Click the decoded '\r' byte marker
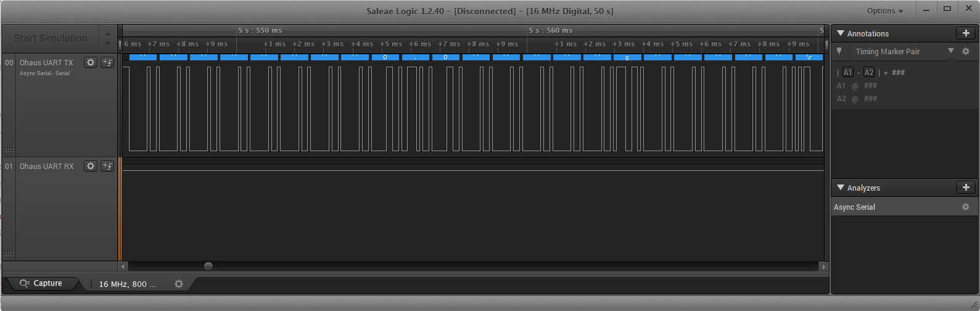Screen dimensions: 980x311 point(809,57)
